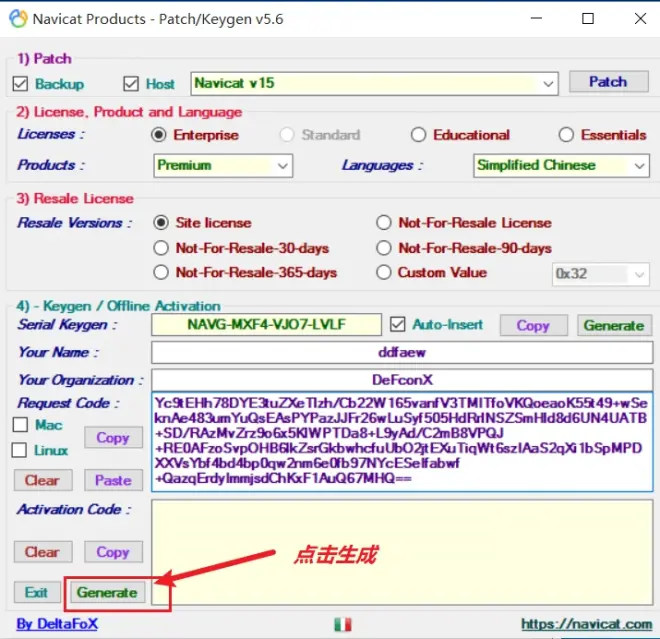This screenshot has height=639, width=660.
Task: Select the Educational license radio
Action: click(418, 135)
